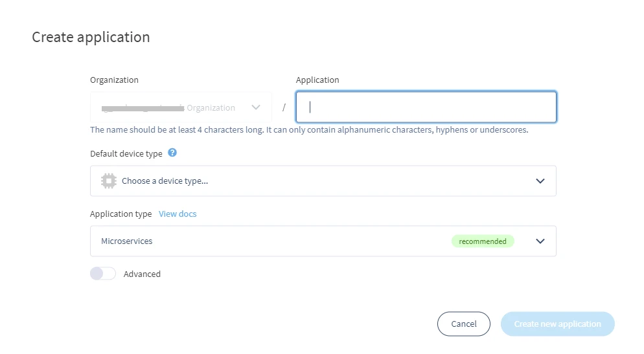Click the chip icon in device type field

coord(109,181)
